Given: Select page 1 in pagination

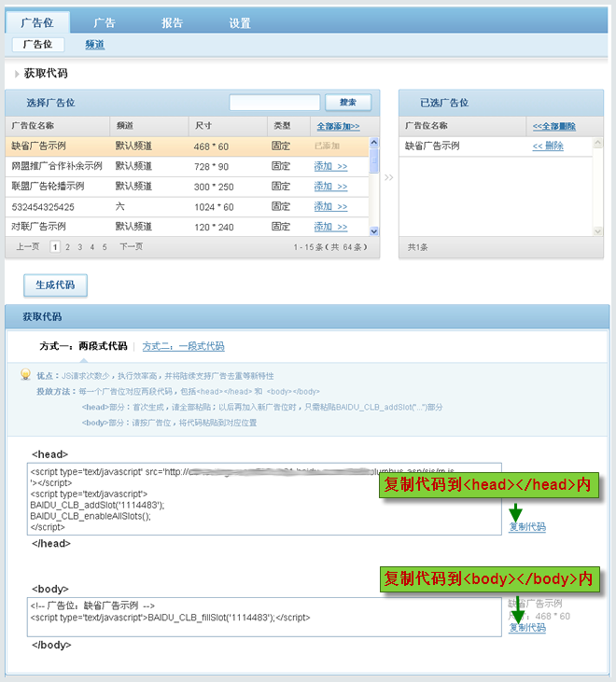Looking at the screenshot, I should pos(55,247).
